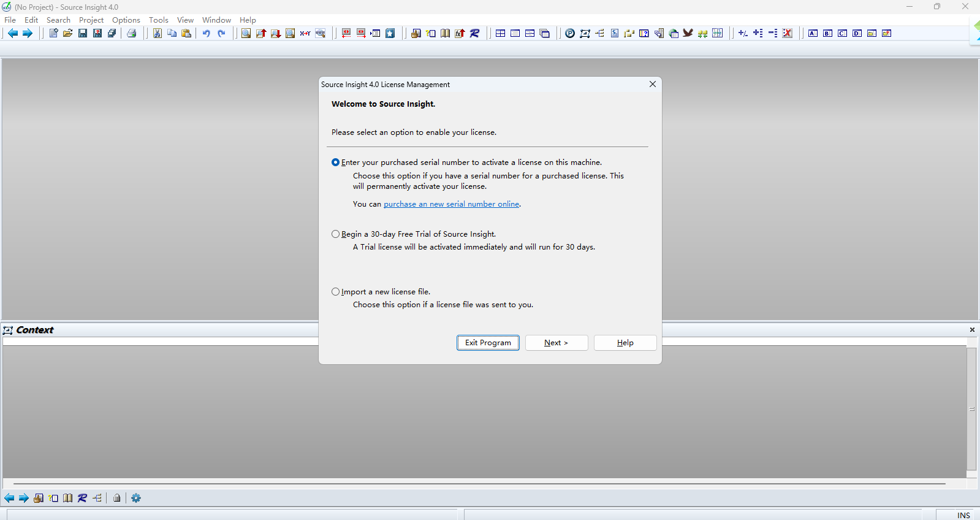The width and height of the screenshot is (980, 520).
Task: Toggle the lock icon in Context panel toolbar
Action: pyautogui.click(x=116, y=498)
